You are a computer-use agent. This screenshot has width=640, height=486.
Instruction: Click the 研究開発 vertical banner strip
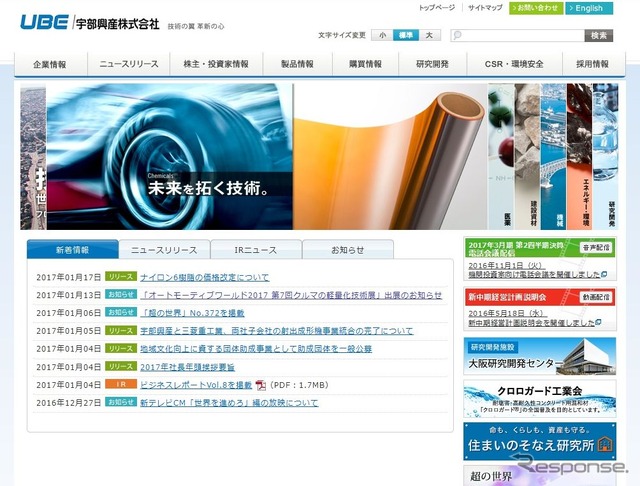click(605, 157)
